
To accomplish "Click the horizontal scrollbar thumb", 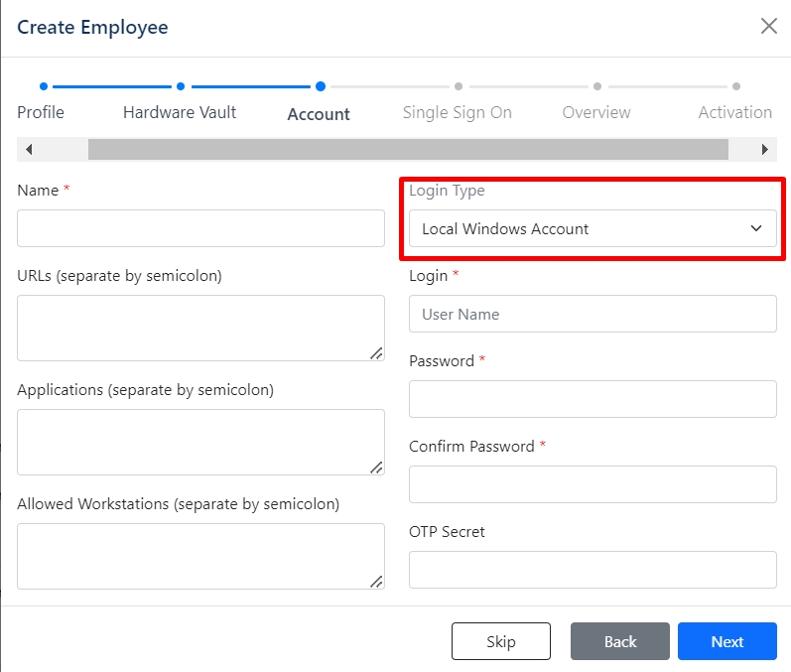I will click(x=408, y=149).
